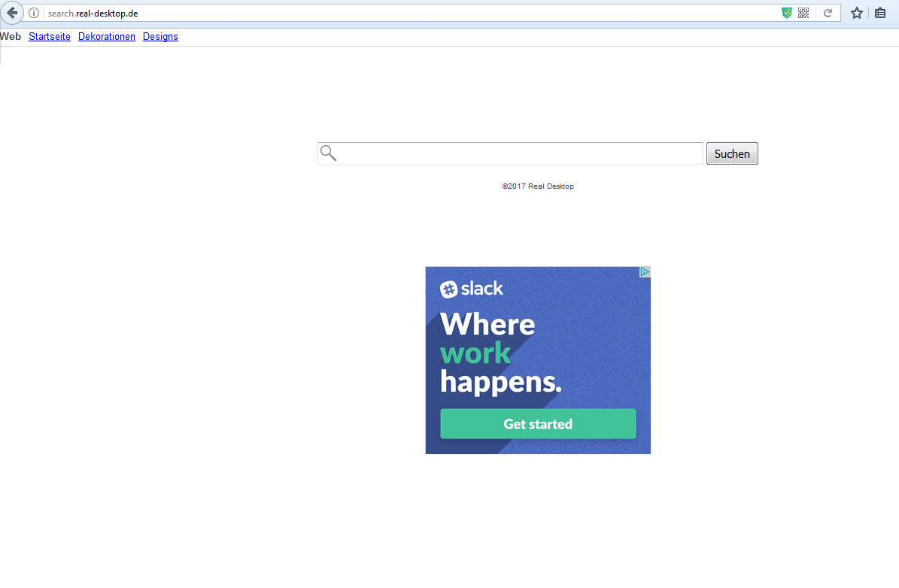The height and width of the screenshot is (588, 899).
Task: Open the Dekorationen link
Action: [x=107, y=37]
